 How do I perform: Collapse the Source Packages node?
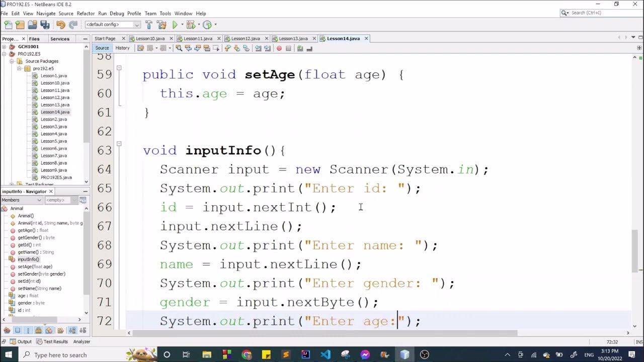tap(13, 61)
